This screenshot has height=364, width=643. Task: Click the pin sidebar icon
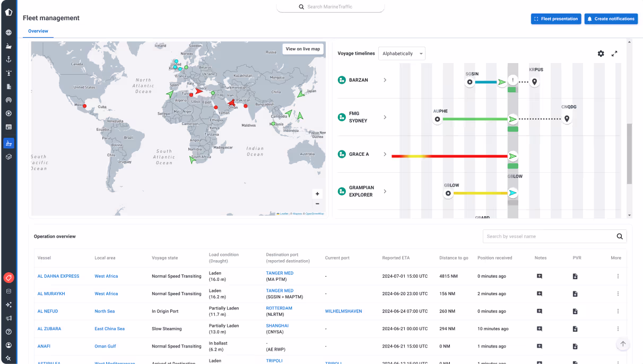(x=8, y=359)
